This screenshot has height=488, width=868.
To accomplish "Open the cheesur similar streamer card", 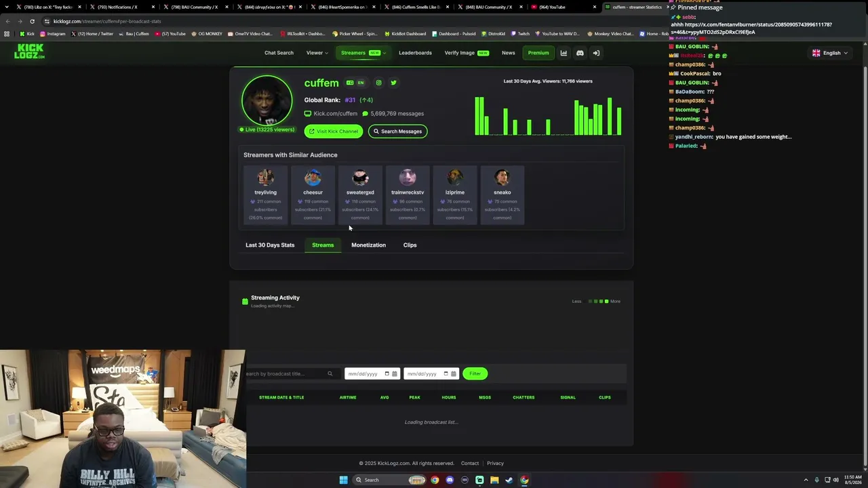I will [x=313, y=194].
